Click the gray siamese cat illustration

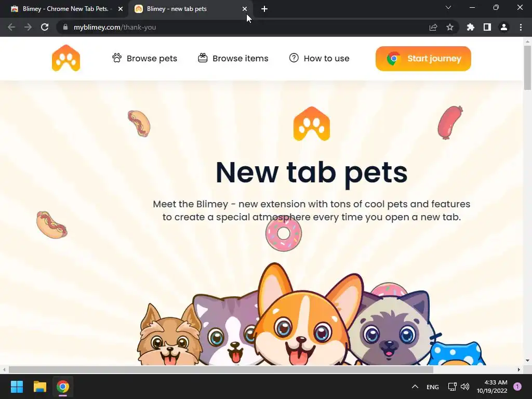[x=390, y=327]
